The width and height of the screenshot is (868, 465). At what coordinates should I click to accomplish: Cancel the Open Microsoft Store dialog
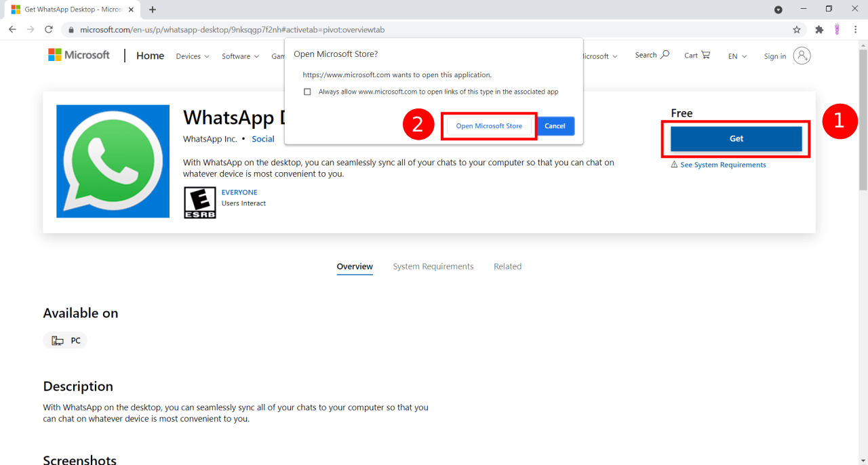coord(555,126)
